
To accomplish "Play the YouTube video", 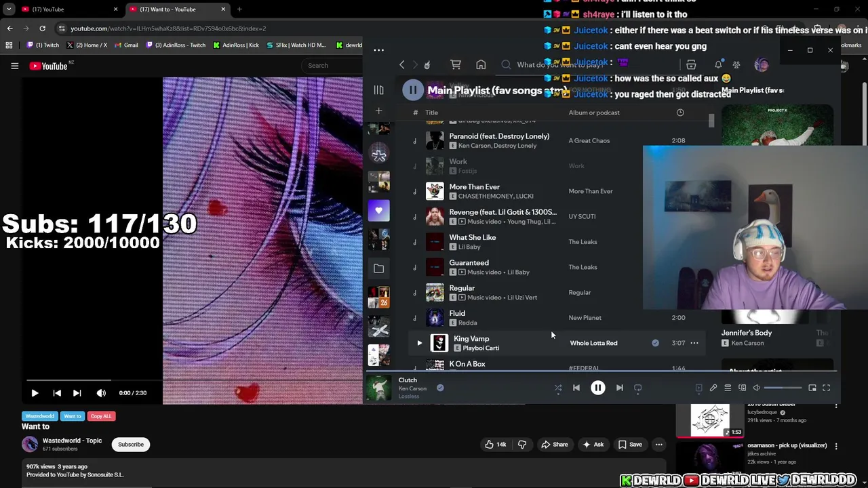I will pos(35,393).
